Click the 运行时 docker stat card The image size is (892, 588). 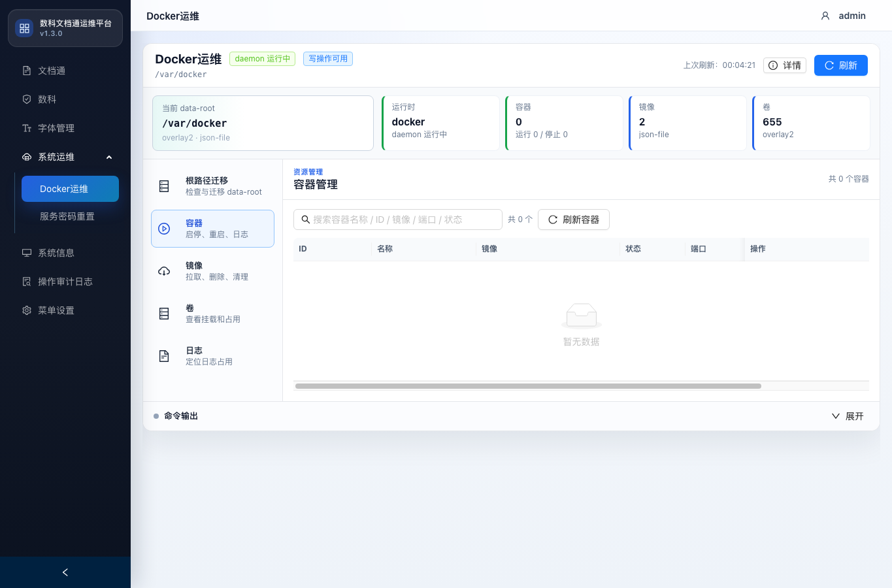tap(440, 123)
